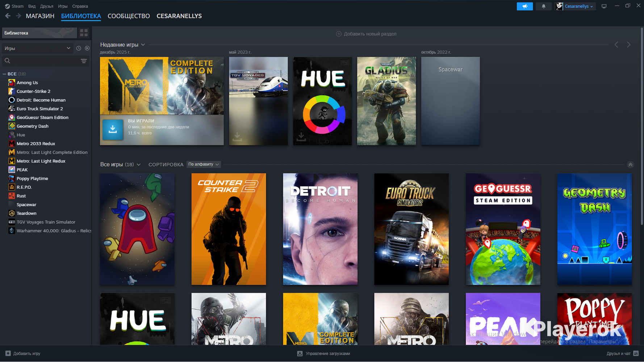Viewport: 644px width, 362px height.
Task: Click the Counter-Strike 2 sidebar icon
Action: click(12, 91)
